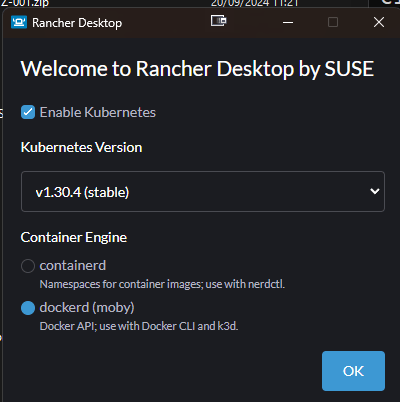Click the disabled maximize button in title bar
The image size is (400, 402).
pos(333,22)
